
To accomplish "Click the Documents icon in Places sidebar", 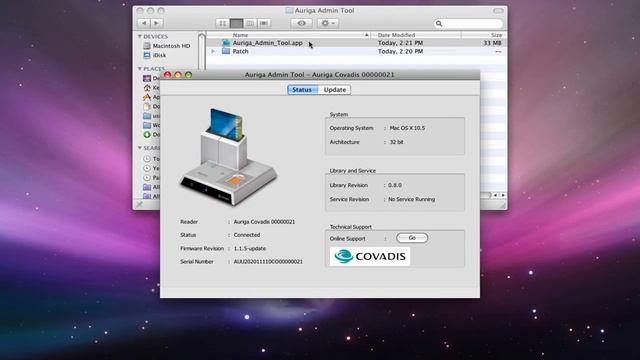I will [147, 106].
